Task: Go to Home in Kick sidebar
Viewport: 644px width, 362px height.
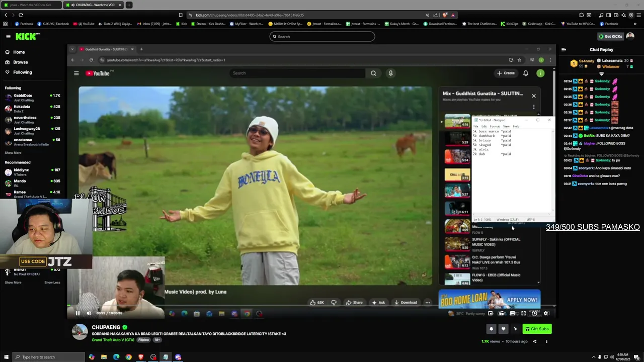Action: pyautogui.click(x=19, y=52)
